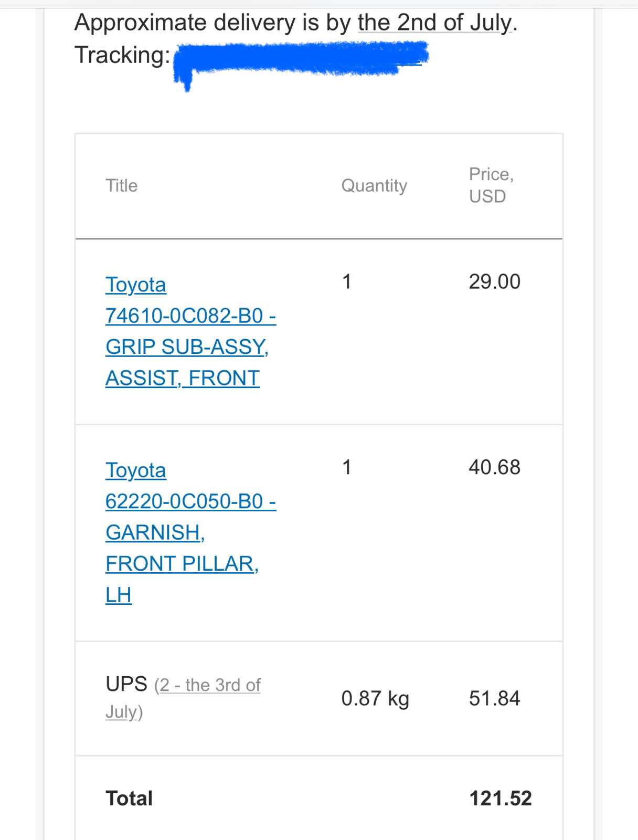
Task: Click the UPS shipping method label
Action: coord(126,684)
